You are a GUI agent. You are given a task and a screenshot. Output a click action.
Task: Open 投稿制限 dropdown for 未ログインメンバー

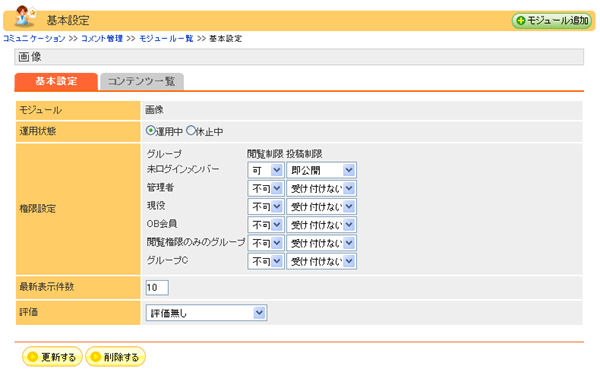pos(321,170)
